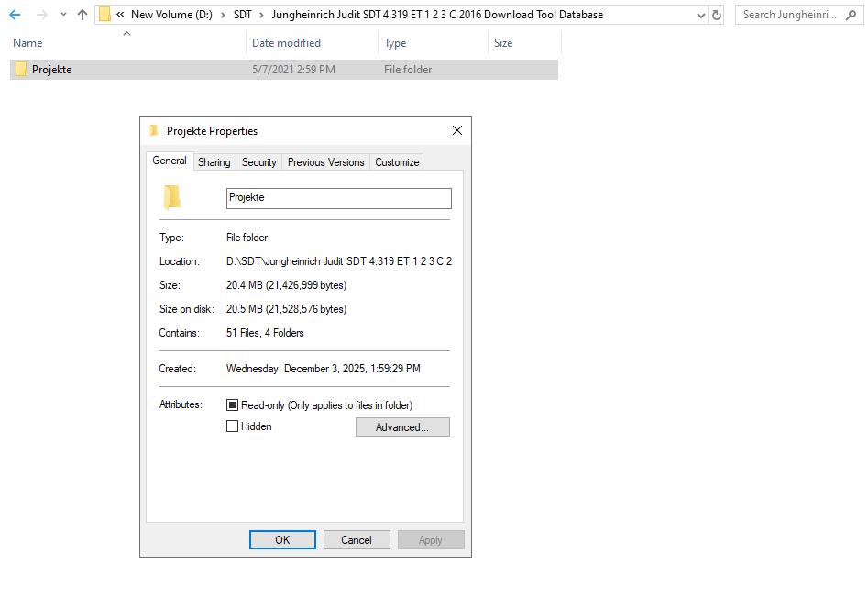
Task: Navigate to the SDT breadcrumb segment
Action: click(243, 15)
